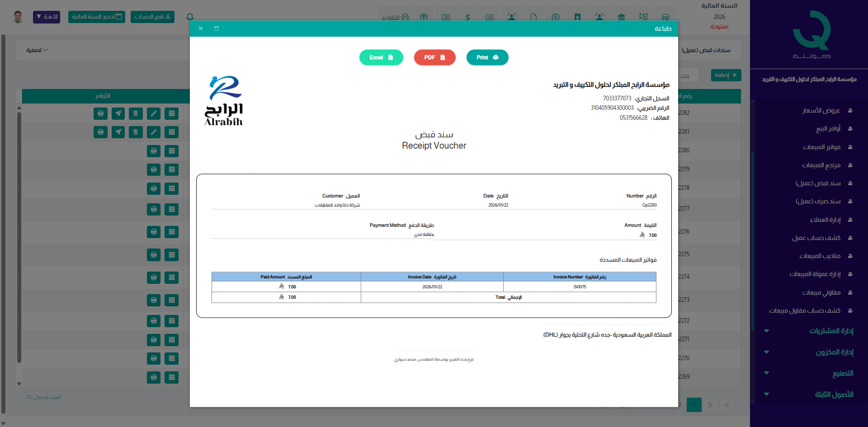
Task: Expand إدارة المخزون sidebar section
Action: coord(834,352)
